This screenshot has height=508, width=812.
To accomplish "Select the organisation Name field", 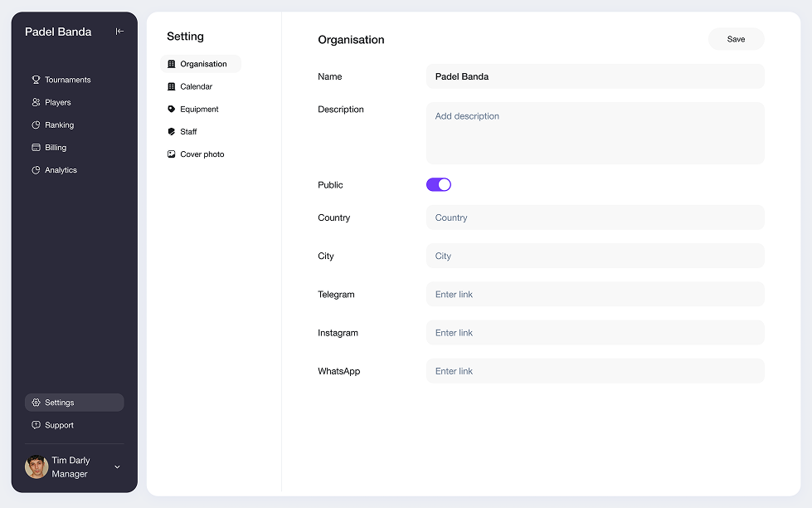I will tap(595, 76).
